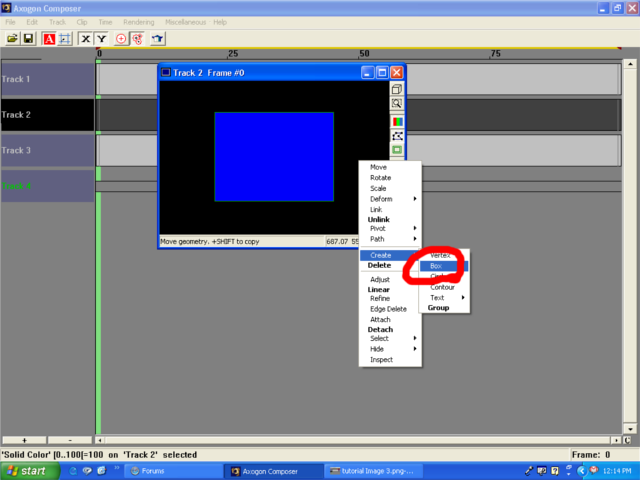Expand the Deform submenu
Image resolution: width=641 pixels, height=480 pixels.
point(390,199)
